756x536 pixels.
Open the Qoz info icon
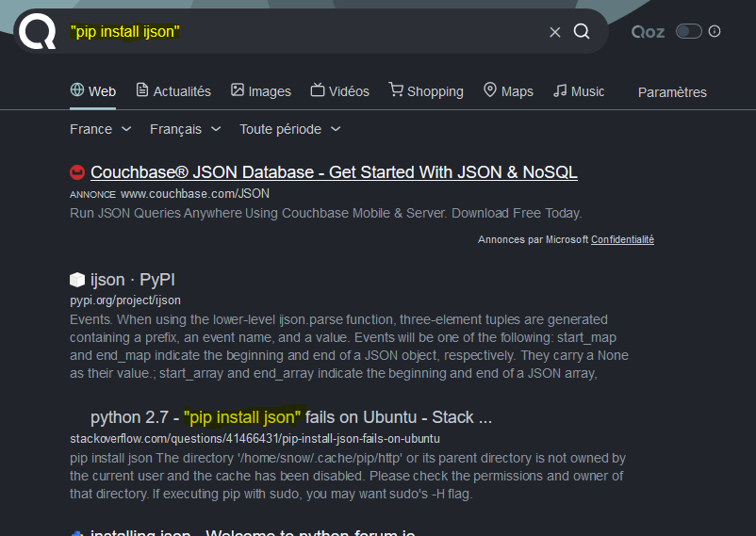click(x=715, y=31)
